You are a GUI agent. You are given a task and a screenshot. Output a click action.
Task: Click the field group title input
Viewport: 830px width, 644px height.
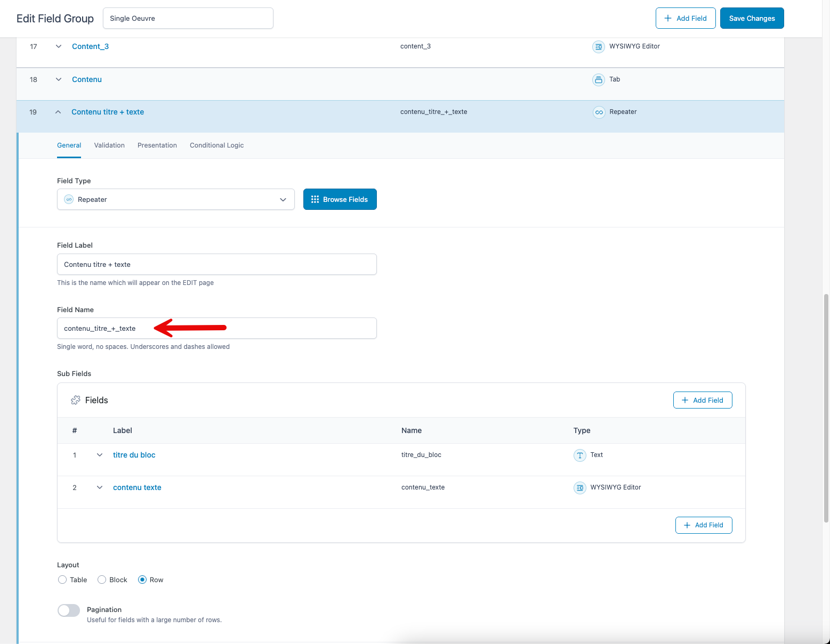click(x=188, y=18)
